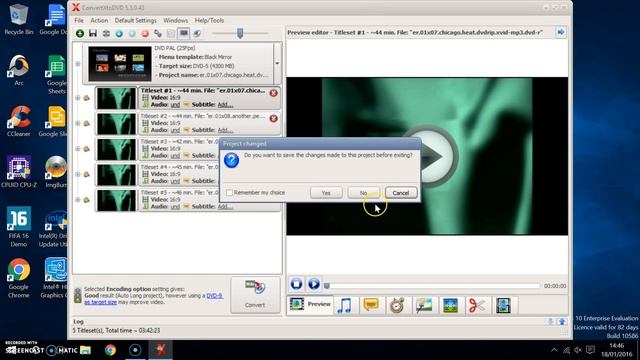Select the Titleset #3 video thumbnail
The height and width of the screenshot is (360, 640).
click(116, 149)
